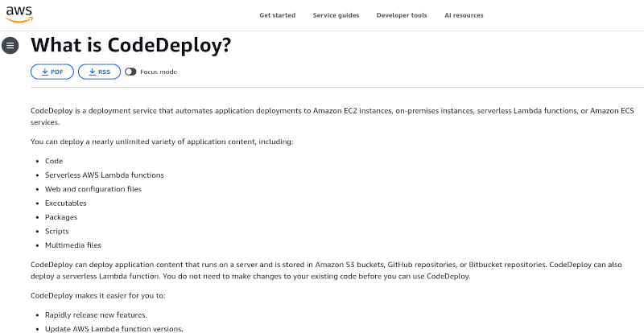
Task: Click the 'Code' bullet item
Action: click(x=54, y=161)
